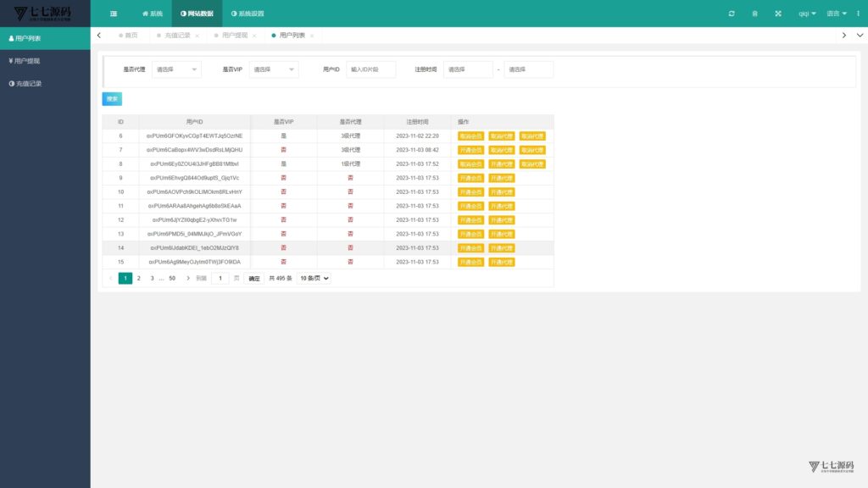Click the refresh icon in top bar

[732, 14]
